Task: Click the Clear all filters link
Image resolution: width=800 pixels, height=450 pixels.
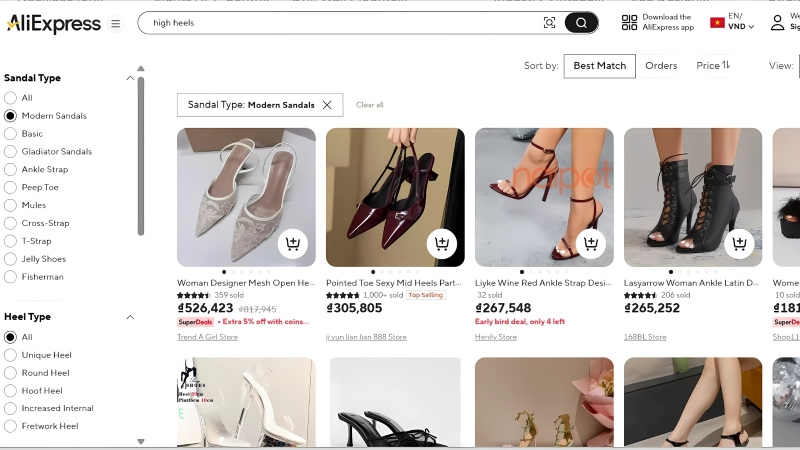Action: tap(369, 105)
